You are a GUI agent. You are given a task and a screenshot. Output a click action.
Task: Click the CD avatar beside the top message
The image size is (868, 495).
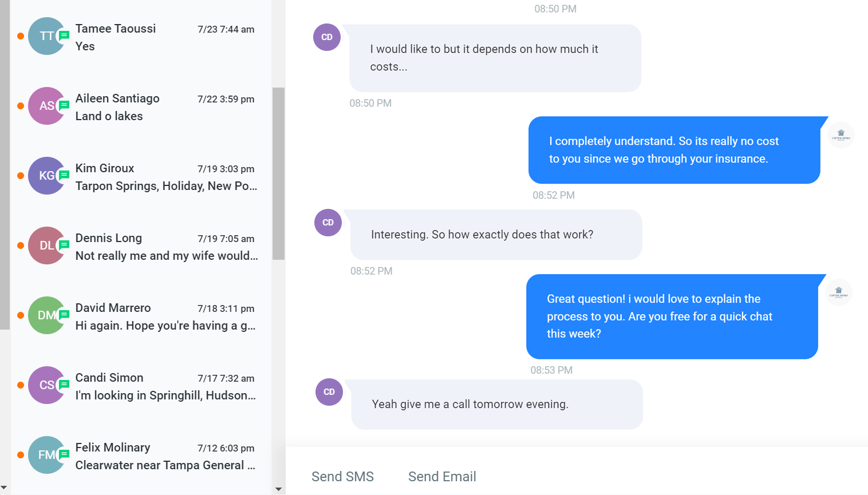click(x=327, y=37)
